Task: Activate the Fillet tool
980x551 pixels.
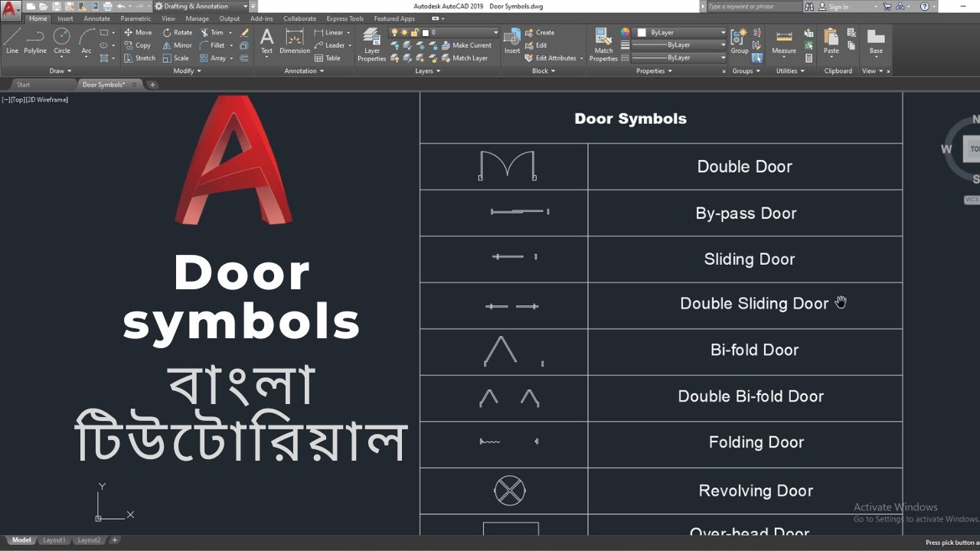Action: tap(213, 45)
